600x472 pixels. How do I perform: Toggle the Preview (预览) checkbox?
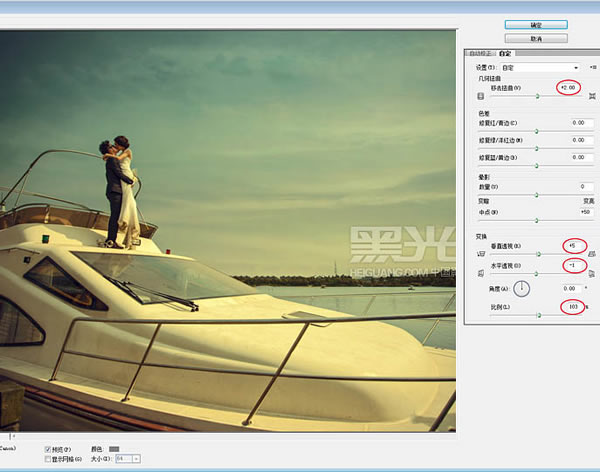click(47, 449)
